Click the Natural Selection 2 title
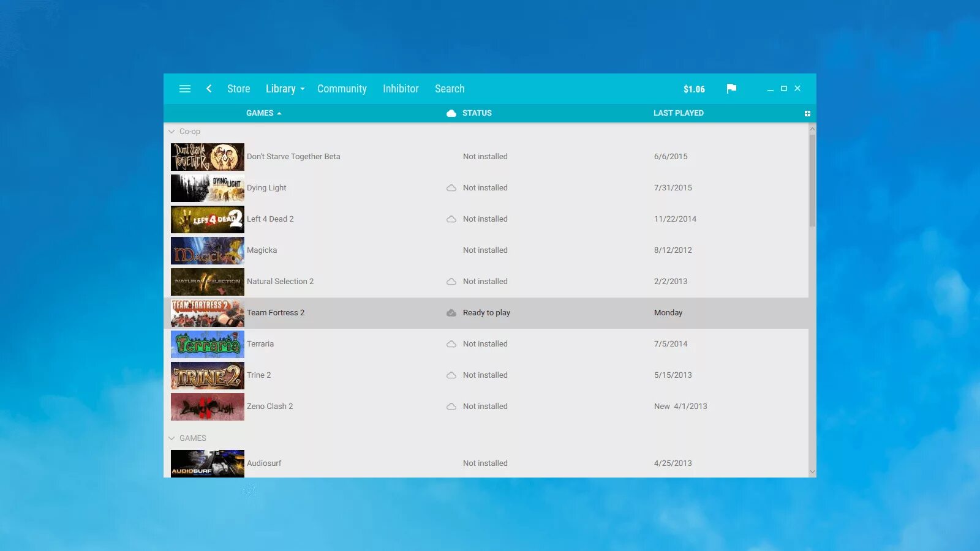This screenshot has width=980, height=551. point(280,282)
